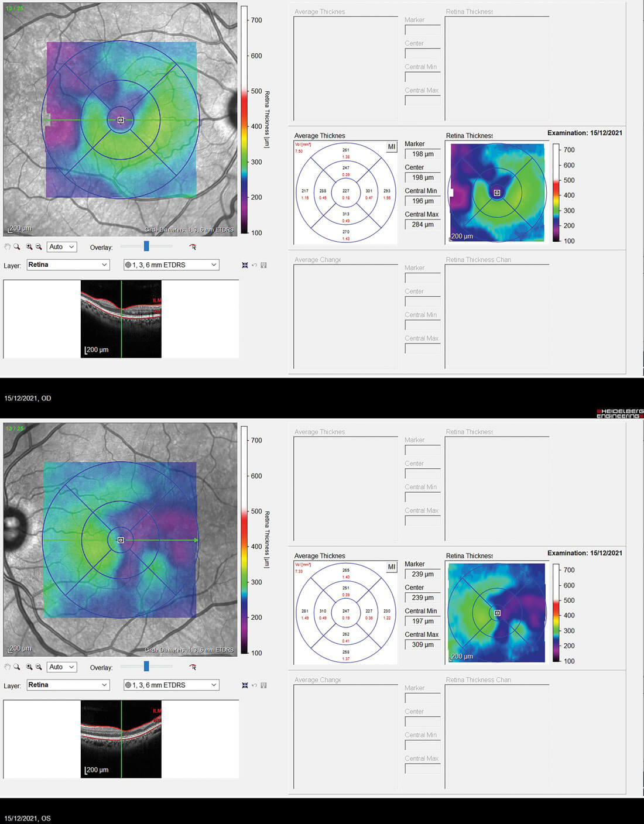Toggle the MI button on OS thickness grid
The width and height of the screenshot is (644, 824).
point(392,567)
